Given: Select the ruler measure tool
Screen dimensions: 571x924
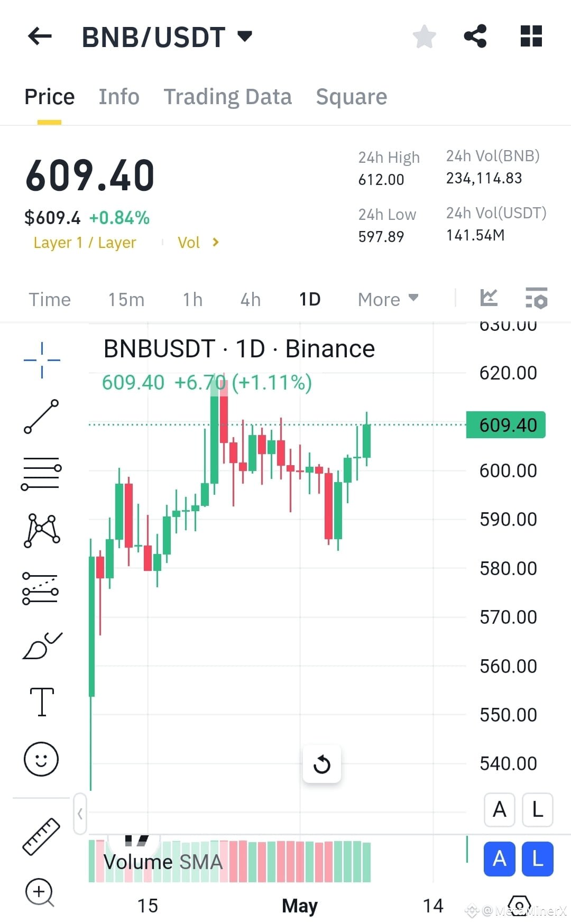Looking at the screenshot, I should pos(41,837).
